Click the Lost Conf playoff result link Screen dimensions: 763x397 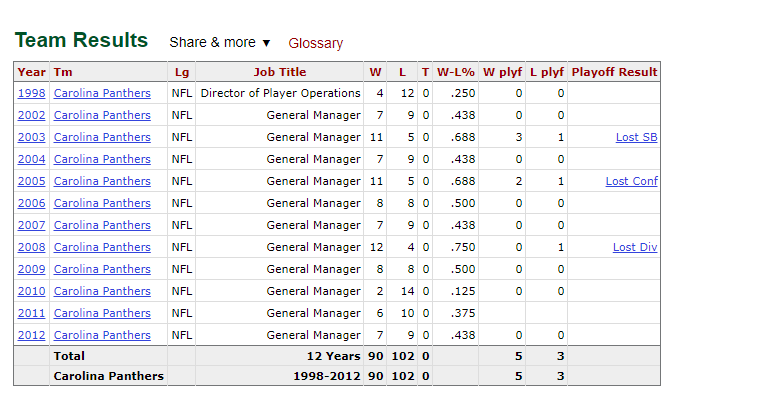point(632,181)
